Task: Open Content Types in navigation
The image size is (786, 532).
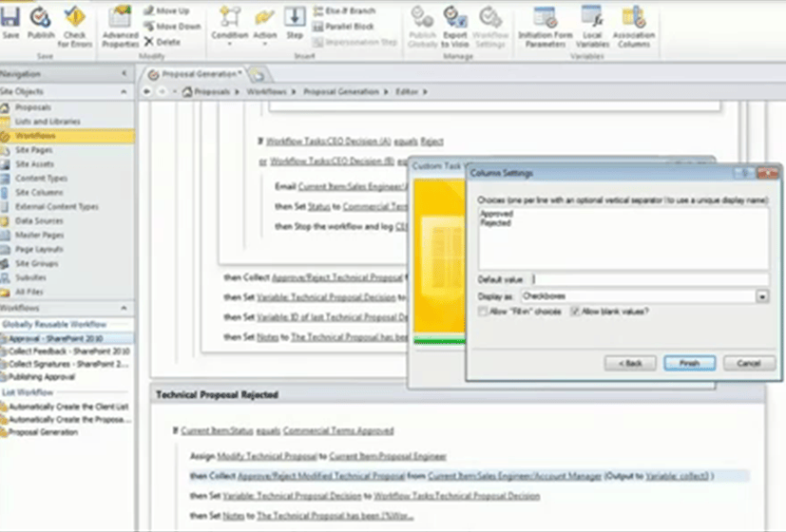Action: pyautogui.click(x=41, y=179)
